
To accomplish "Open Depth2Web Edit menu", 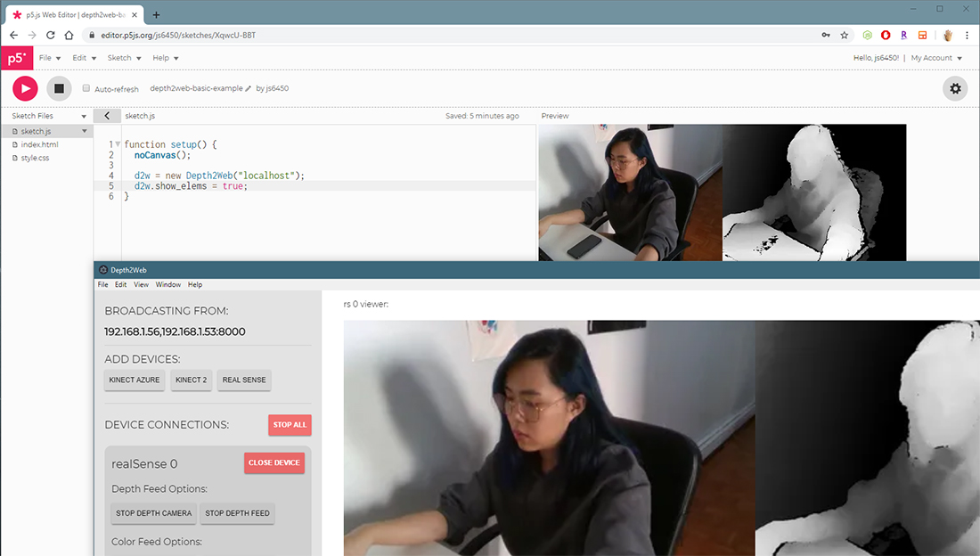I will [x=120, y=284].
